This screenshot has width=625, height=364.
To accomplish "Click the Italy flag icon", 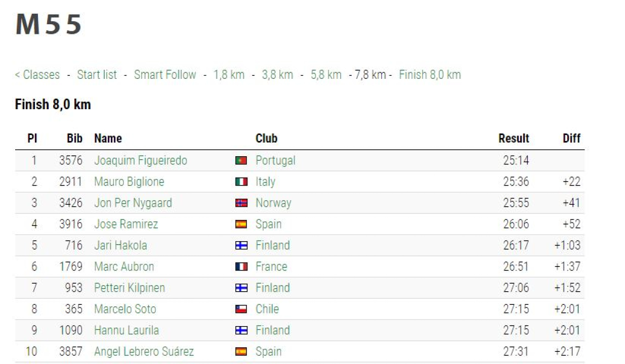I will [x=241, y=182].
